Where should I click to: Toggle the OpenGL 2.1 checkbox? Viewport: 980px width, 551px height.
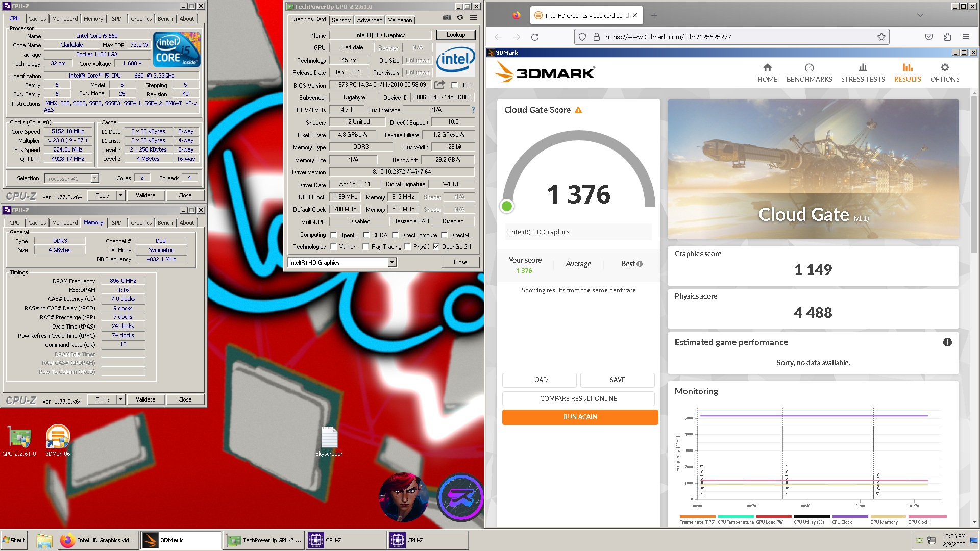coord(436,247)
